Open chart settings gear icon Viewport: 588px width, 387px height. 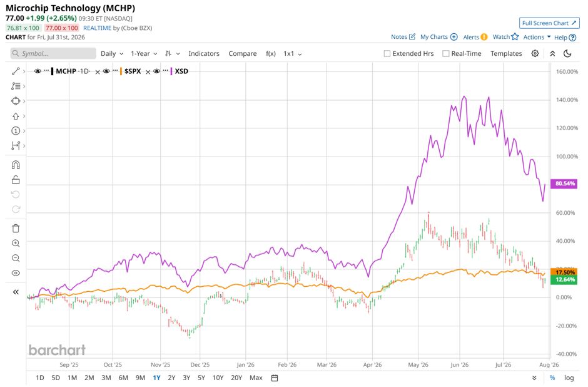click(535, 53)
